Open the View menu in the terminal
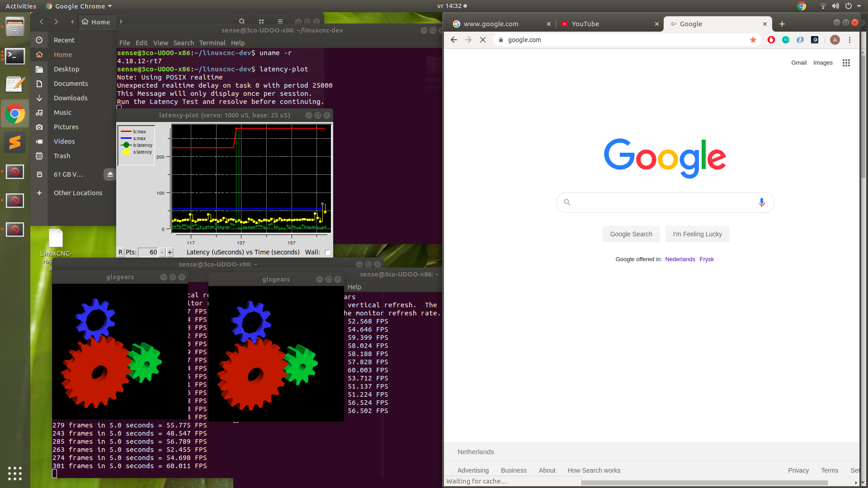 point(160,43)
